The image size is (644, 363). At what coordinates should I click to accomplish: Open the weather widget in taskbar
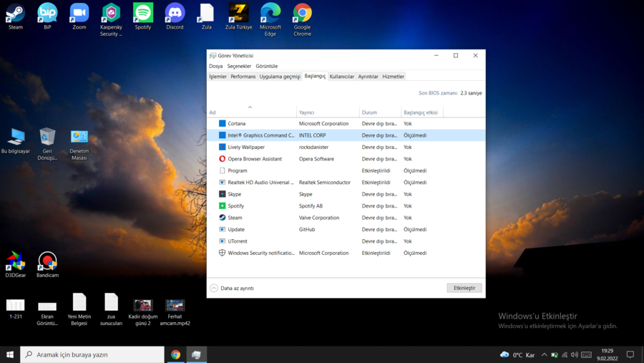517,355
